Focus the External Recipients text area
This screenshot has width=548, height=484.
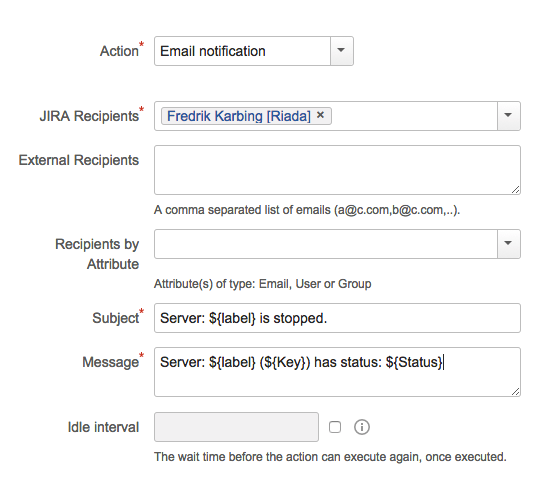tap(337, 170)
